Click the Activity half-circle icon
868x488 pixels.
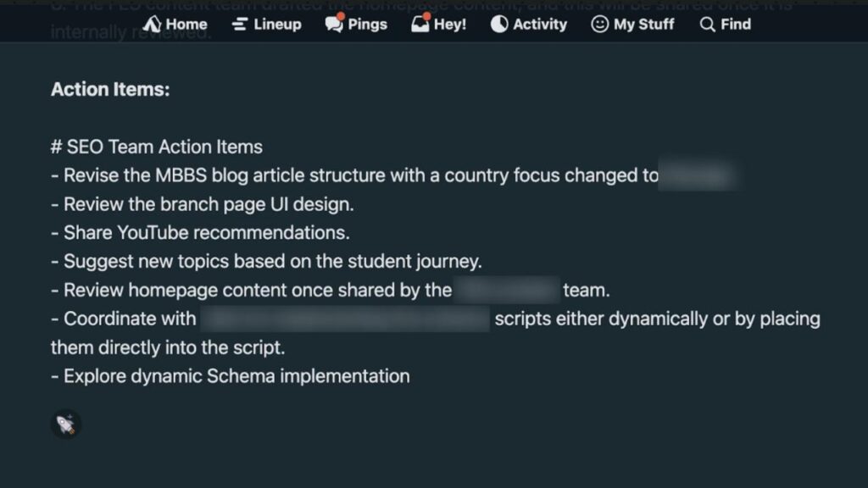click(x=499, y=25)
